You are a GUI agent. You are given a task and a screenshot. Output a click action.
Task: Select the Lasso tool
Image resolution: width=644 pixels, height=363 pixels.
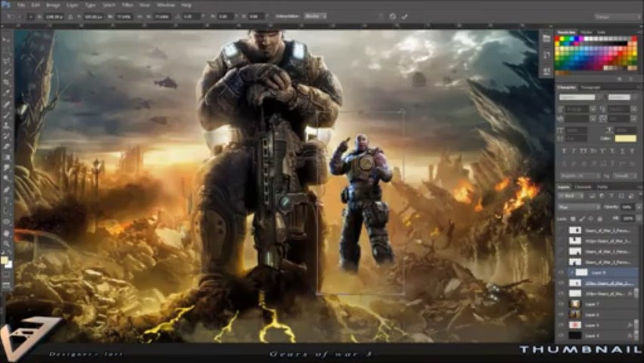pyautogui.click(x=7, y=61)
